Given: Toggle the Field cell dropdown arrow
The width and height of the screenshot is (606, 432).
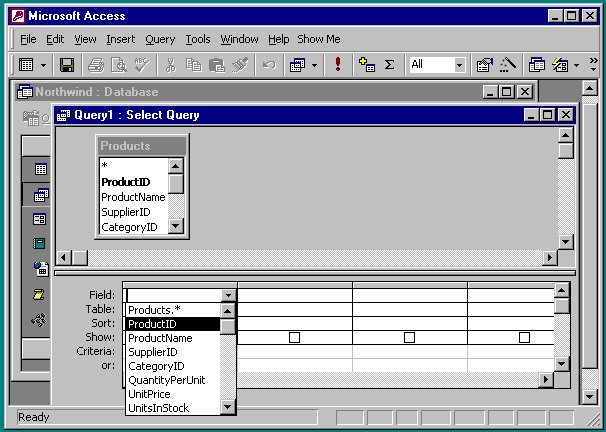Looking at the screenshot, I should tap(228, 296).
